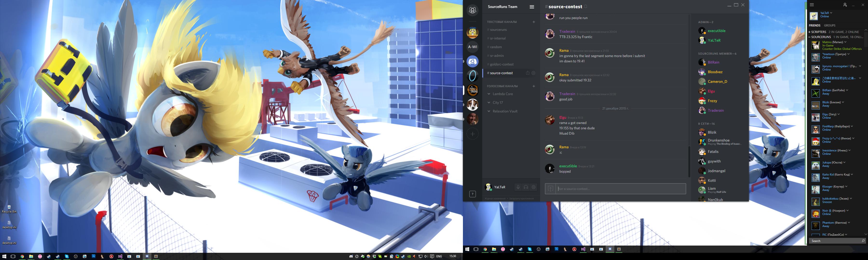Screen dimensions: 868x260
Task: Toggle headphones deafen in Discord user panel
Action: pyautogui.click(x=526, y=187)
